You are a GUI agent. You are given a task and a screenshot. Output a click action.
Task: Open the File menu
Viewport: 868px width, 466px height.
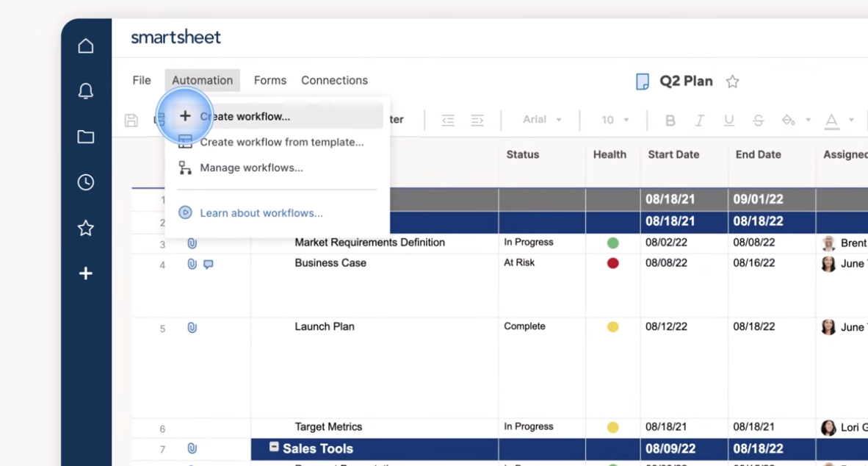click(x=142, y=80)
